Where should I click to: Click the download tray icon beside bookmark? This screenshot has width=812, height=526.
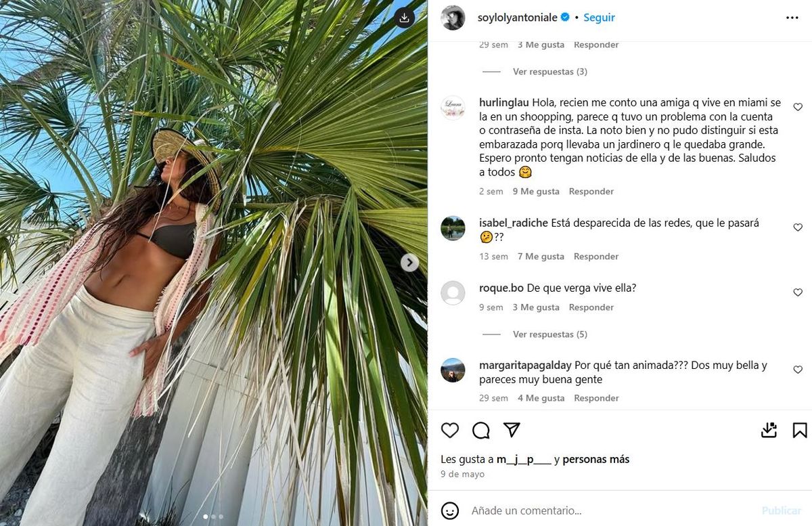[769, 430]
